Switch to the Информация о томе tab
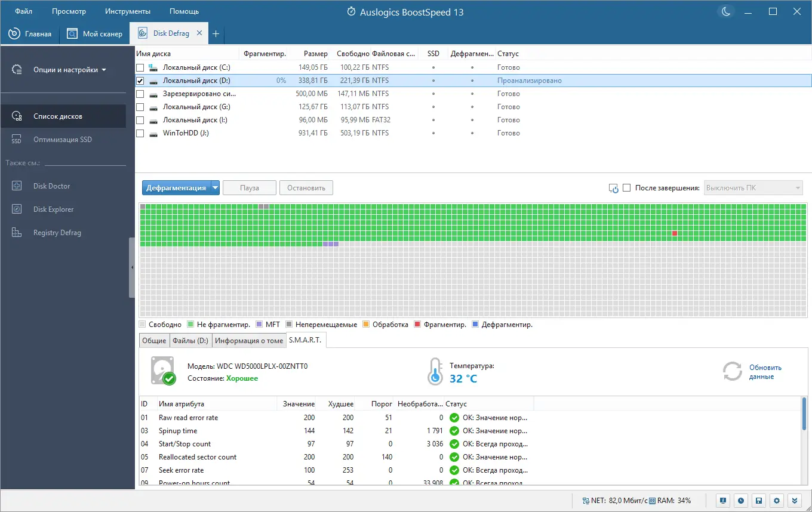This screenshot has width=812, height=512. pos(249,341)
